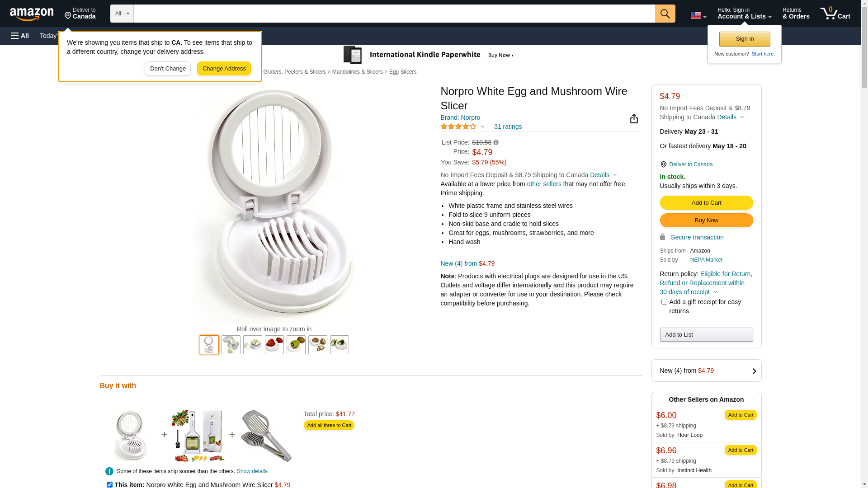Screen dimensions: 868x488
Task: Expand the Add to List dropdown
Action: [706, 335]
